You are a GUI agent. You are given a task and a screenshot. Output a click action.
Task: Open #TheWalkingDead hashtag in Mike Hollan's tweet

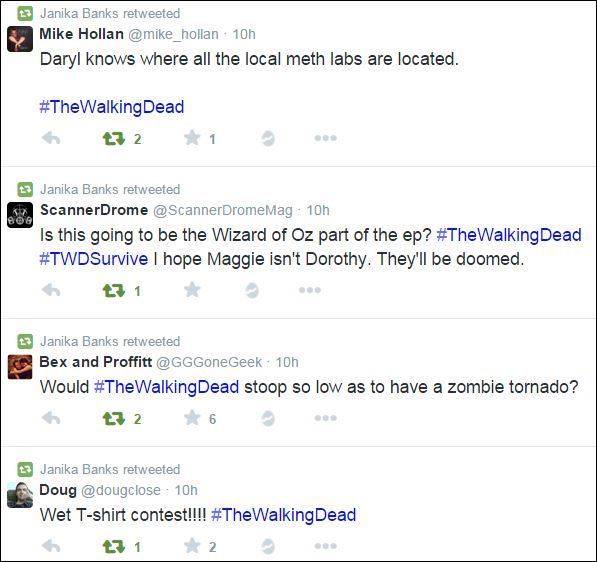pos(112,107)
